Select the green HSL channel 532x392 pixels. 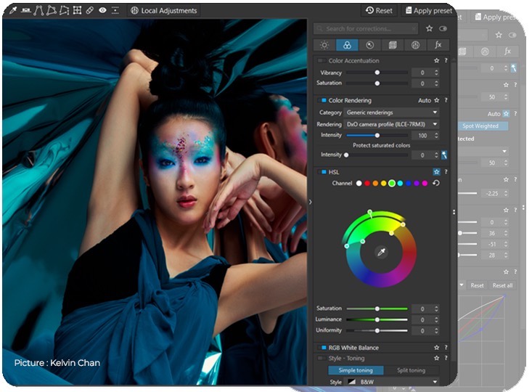392,183
